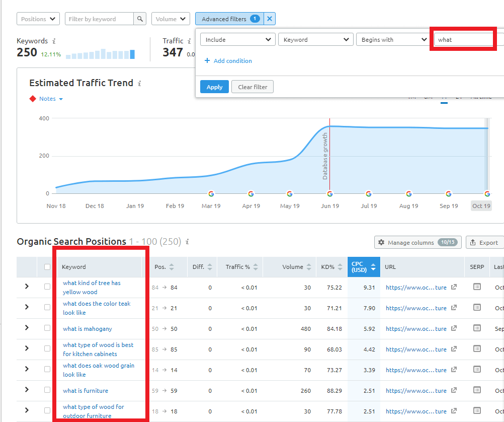The width and height of the screenshot is (504, 422).
Task: Select the checkbox beside "what is furniture"
Action: coord(47,390)
